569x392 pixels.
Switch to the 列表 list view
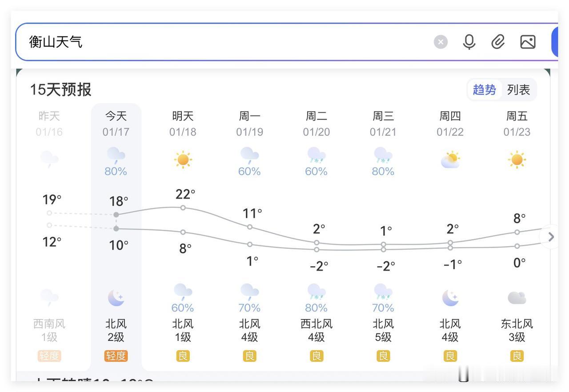(518, 90)
